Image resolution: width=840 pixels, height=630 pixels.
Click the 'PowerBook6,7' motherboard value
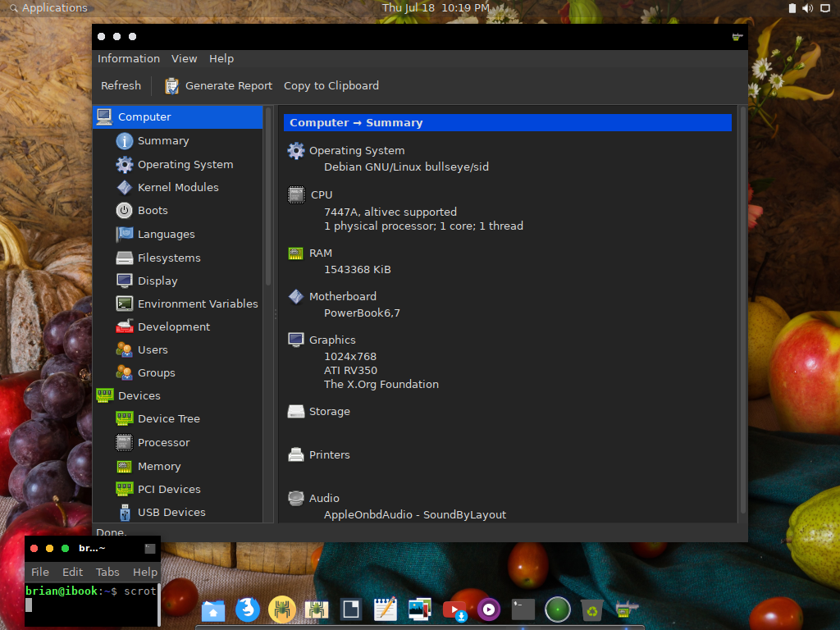point(362,313)
